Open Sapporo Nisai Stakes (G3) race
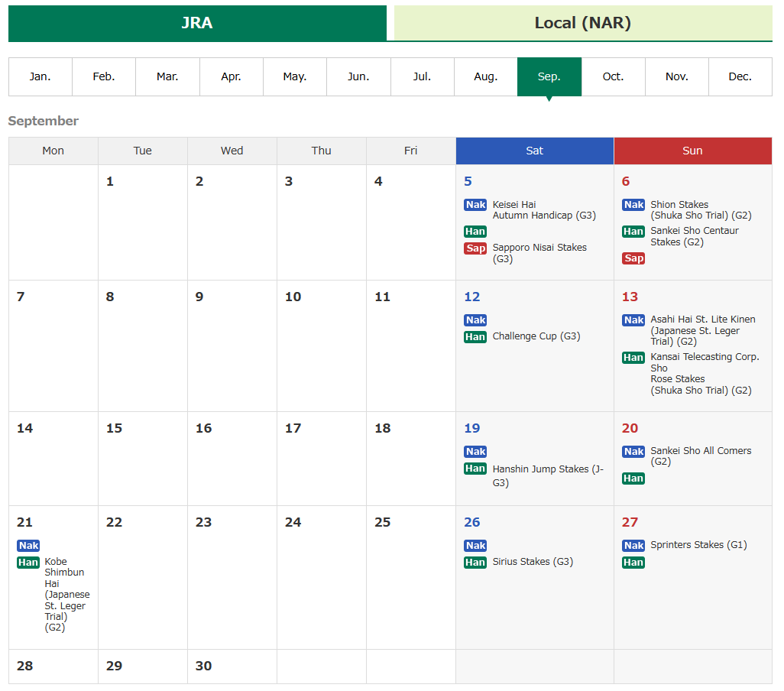 539,253
